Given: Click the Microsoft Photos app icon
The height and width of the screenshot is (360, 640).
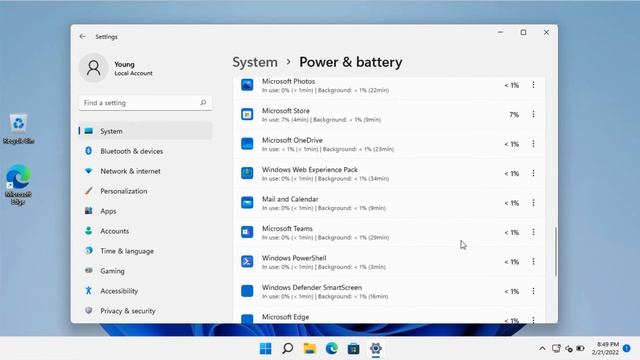Looking at the screenshot, I should coord(247,85).
